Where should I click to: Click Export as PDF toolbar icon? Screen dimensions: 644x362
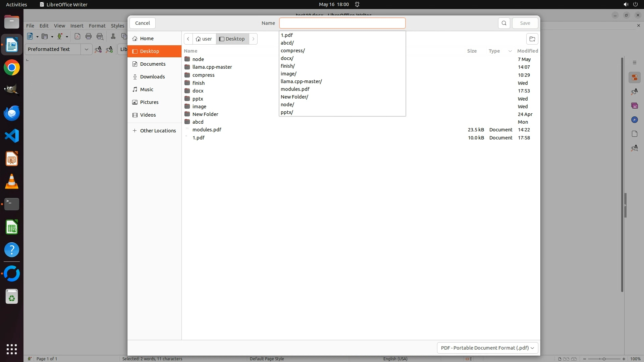77,37
